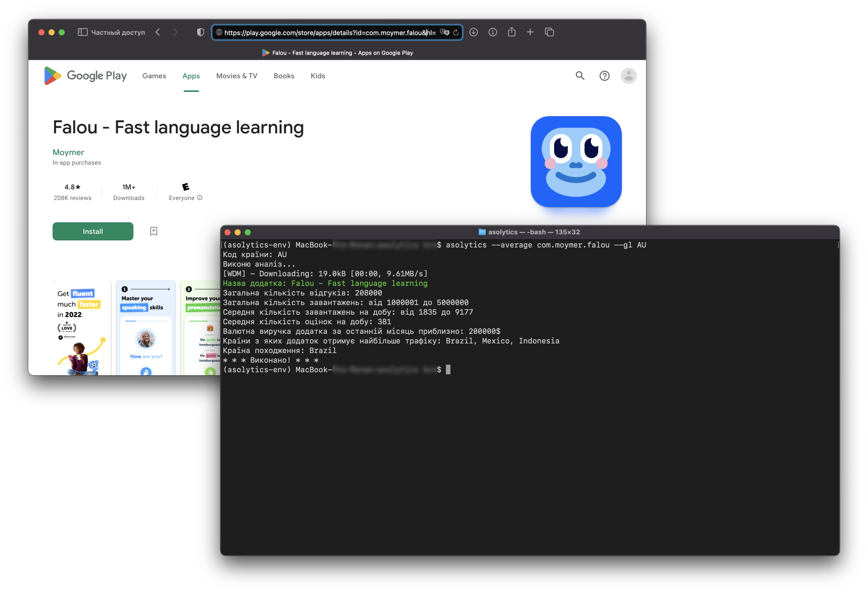
Task: Click the terminal cursor at the last prompt
Action: pos(448,370)
